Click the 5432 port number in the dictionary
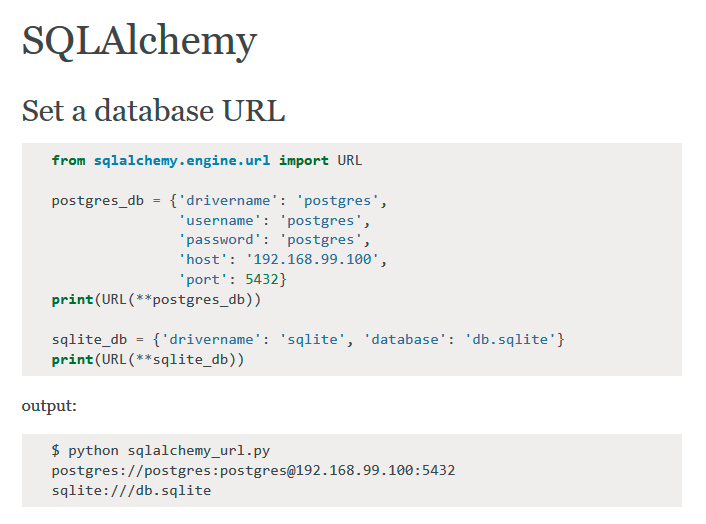 [262, 279]
